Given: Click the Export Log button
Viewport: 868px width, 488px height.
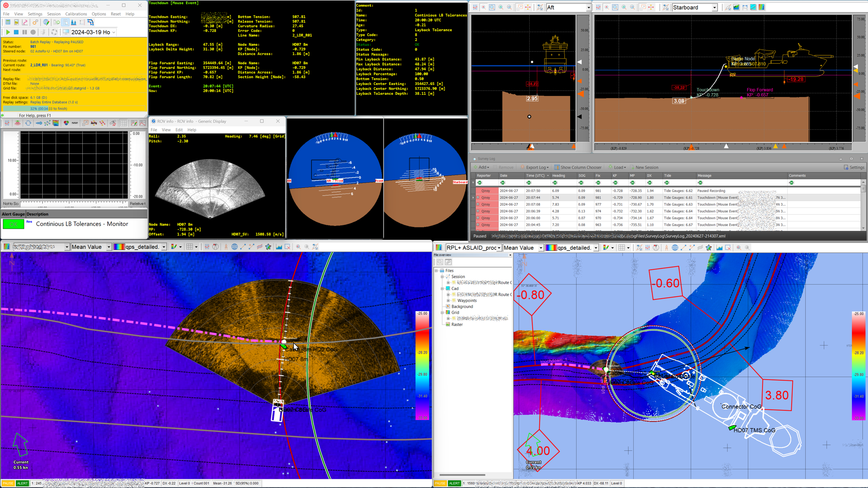Looking at the screenshot, I should coord(534,167).
